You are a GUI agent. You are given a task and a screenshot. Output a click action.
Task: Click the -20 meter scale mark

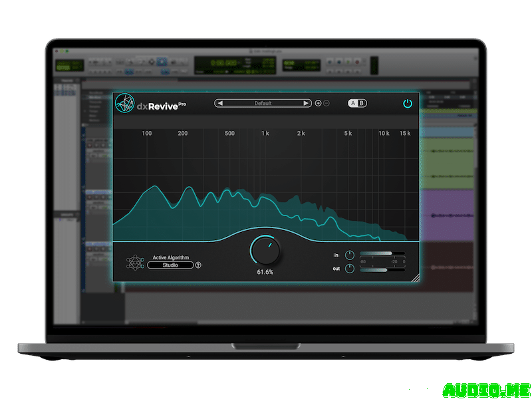[x=394, y=262]
